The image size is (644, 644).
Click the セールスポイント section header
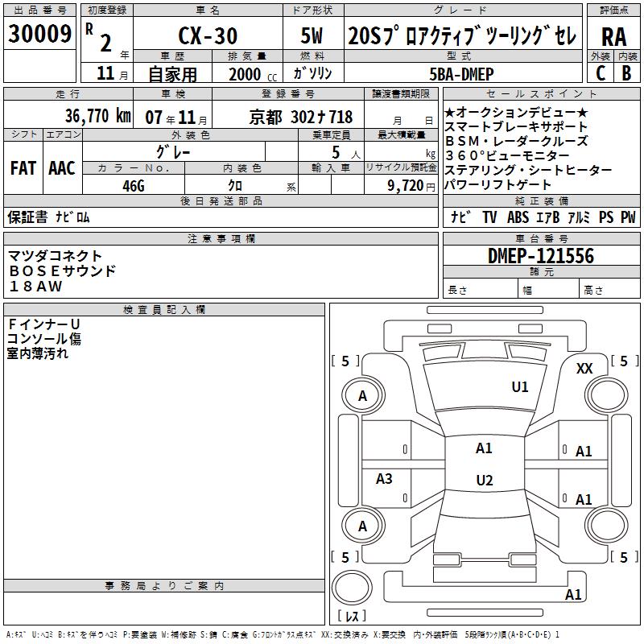pyautogui.click(x=541, y=93)
